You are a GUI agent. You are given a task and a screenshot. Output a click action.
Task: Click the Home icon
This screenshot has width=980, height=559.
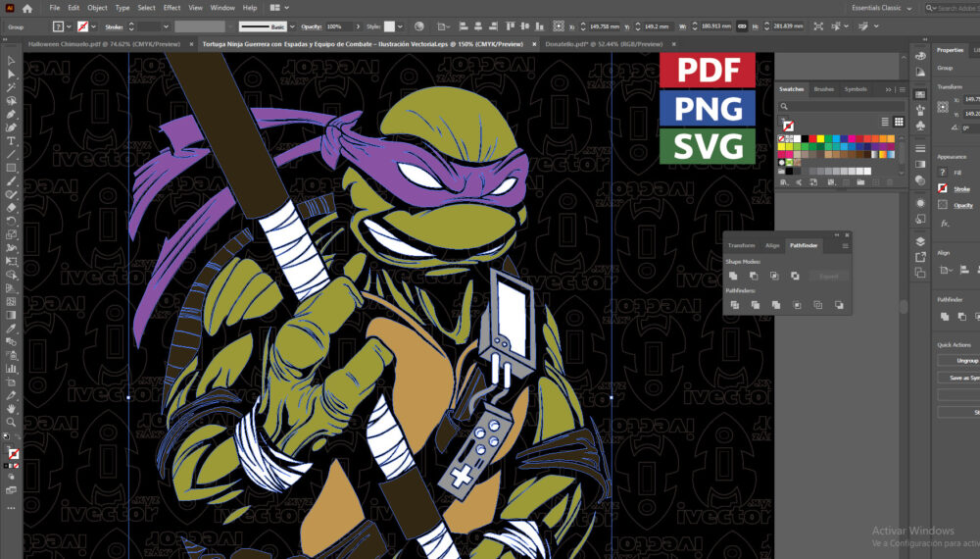(26, 8)
